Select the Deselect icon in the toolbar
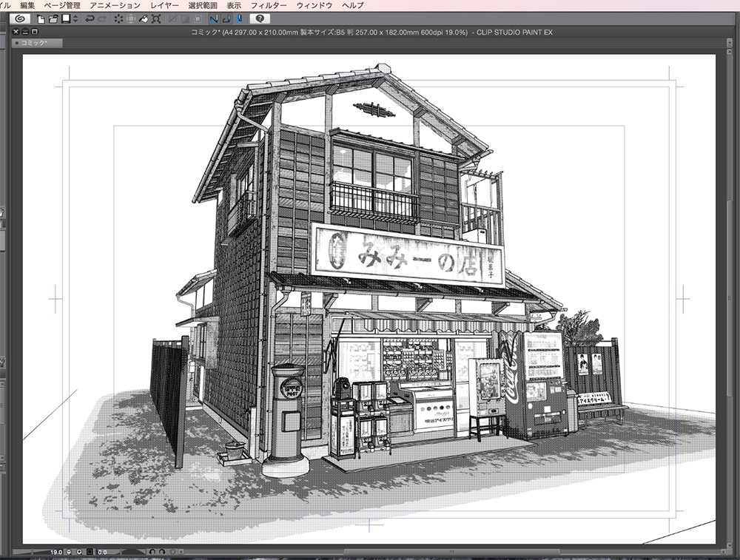 pyautogui.click(x=118, y=20)
